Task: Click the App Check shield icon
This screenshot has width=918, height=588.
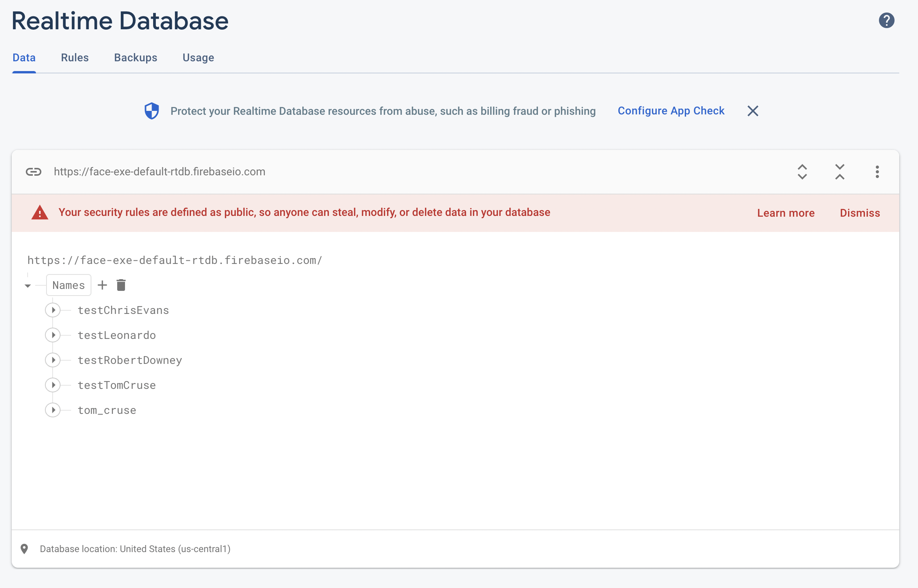Action: 152,110
